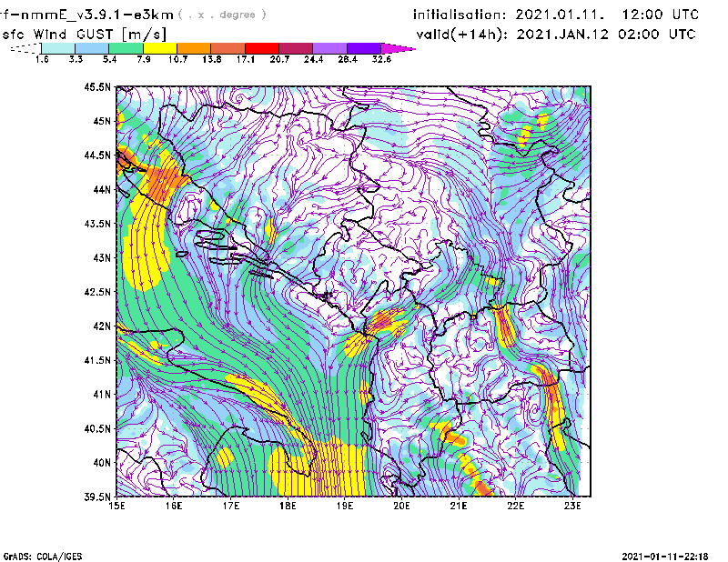Image resolution: width=728 pixels, height=562 pixels.
Task: Click the 23E longitude axis label
Action: click(x=572, y=507)
